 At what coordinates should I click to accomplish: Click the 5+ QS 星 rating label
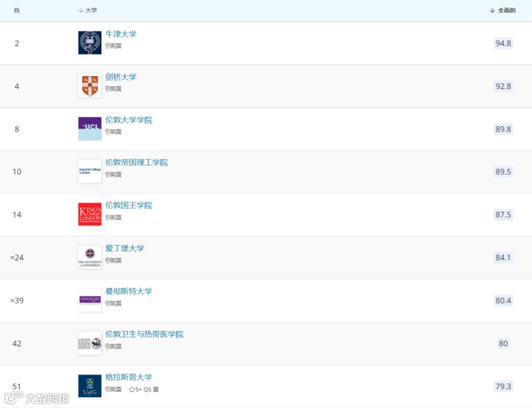[147, 389]
